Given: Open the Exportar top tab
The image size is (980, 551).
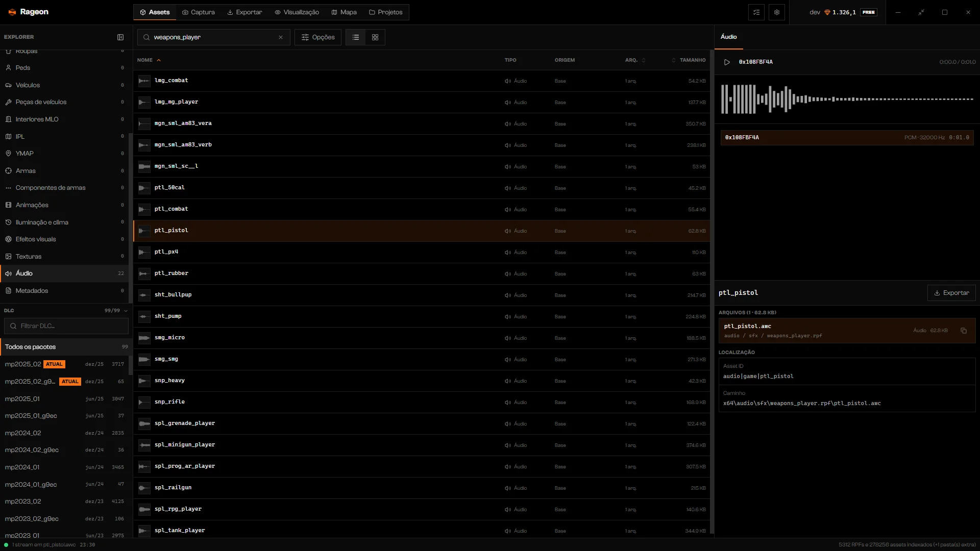Looking at the screenshot, I should 244,12.
